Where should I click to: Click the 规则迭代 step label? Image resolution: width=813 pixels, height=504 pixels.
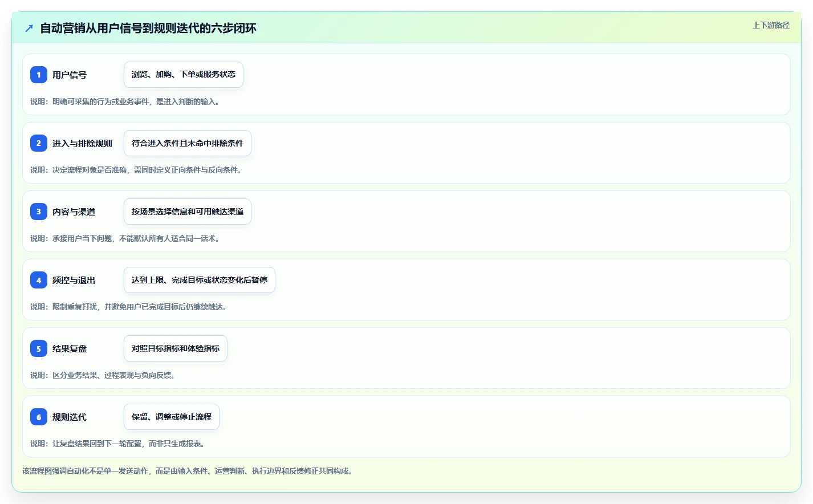70,417
